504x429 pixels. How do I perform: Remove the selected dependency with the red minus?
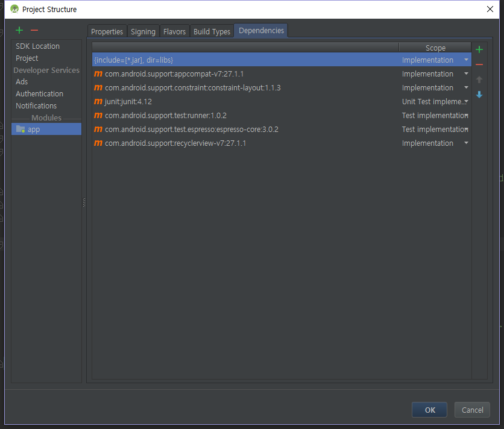coord(479,64)
